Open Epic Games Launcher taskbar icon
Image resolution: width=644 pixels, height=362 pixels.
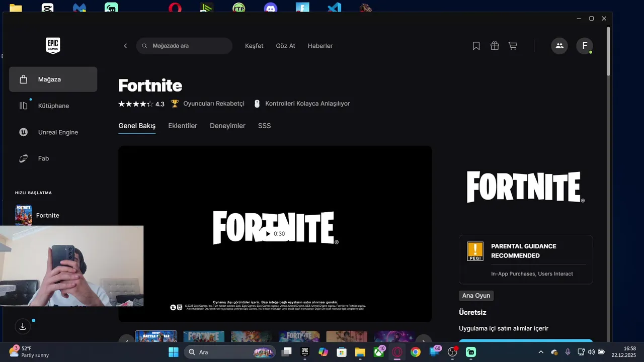coord(304,352)
